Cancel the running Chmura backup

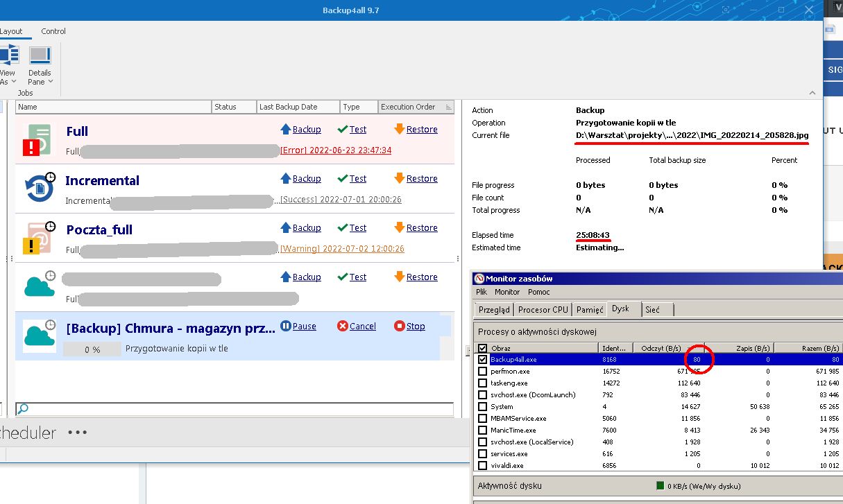pos(357,326)
